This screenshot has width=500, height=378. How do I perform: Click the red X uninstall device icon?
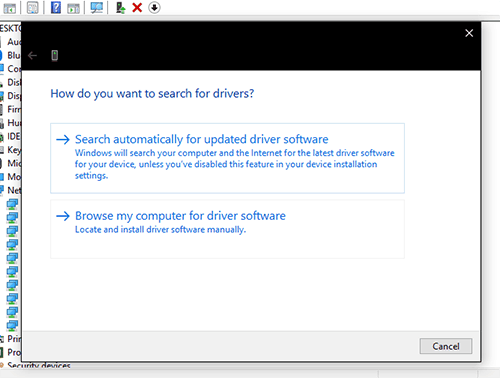137,8
